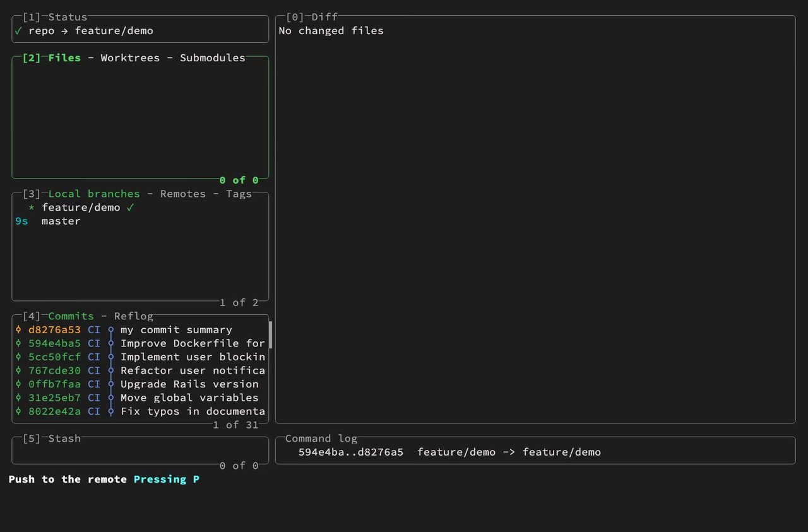The width and height of the screenshot is (808, 532).
Task: Click the Commits panel scrollbar thumb
Action: 271,335
